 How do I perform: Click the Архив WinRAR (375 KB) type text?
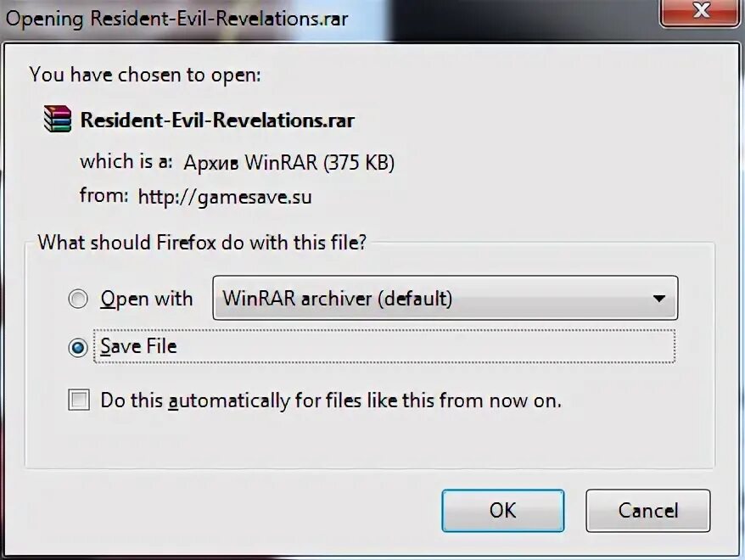(x=288, y=163)
